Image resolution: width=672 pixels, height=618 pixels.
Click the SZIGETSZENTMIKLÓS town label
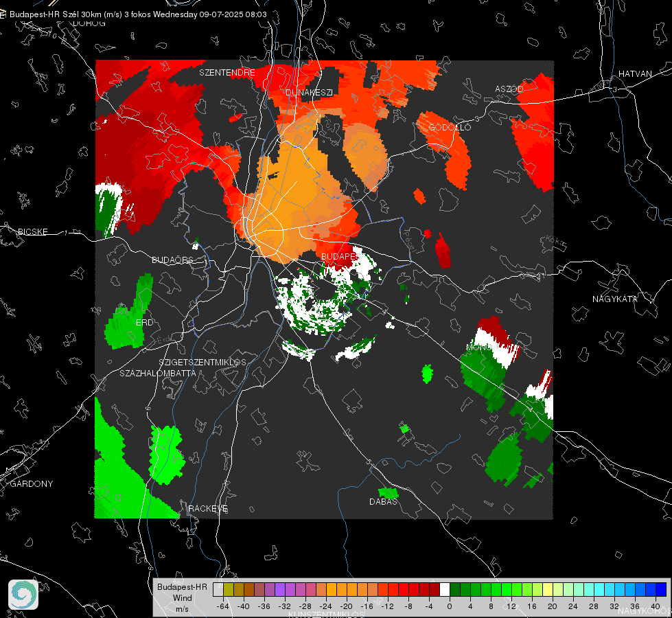click(202, 362)
